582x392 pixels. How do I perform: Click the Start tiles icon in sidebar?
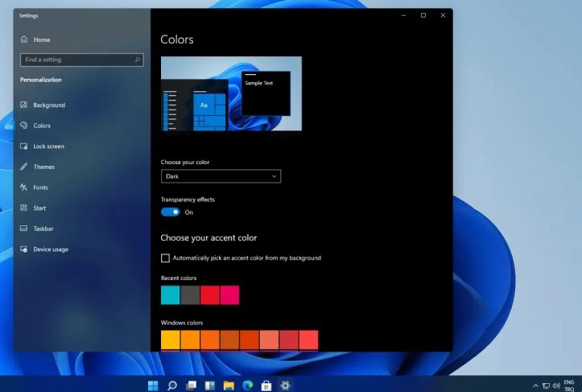tap(24, 208)
